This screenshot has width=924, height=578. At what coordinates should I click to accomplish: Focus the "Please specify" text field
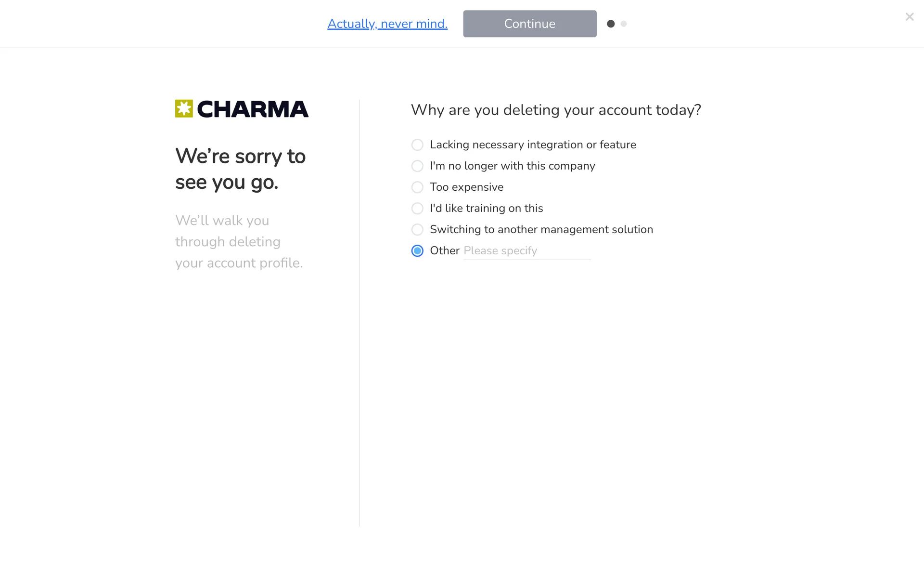pyautogui.click(x=526, y=251)
